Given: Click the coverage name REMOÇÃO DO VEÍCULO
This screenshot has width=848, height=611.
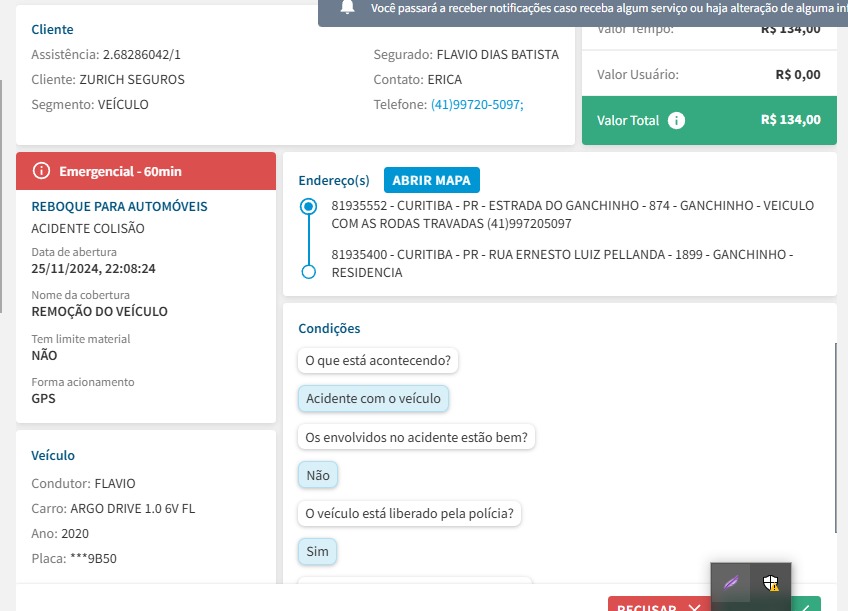Looking at the screenshot, I should 100,311.
